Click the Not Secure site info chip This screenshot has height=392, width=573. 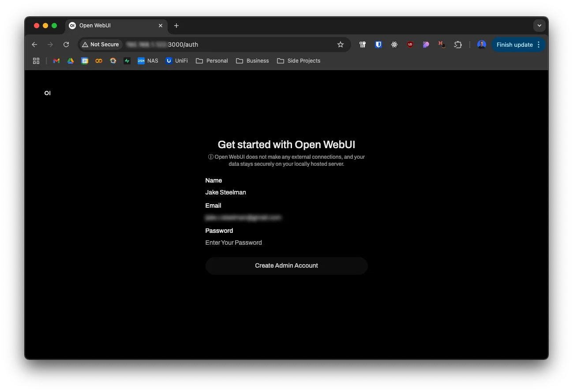(x=101, y=45)
